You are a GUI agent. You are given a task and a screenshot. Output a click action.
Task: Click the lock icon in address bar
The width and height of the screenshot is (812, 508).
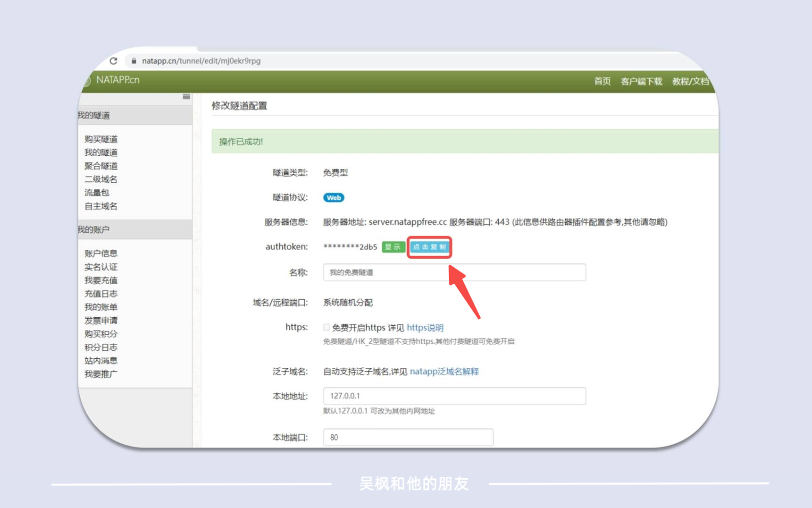point(134,61)
